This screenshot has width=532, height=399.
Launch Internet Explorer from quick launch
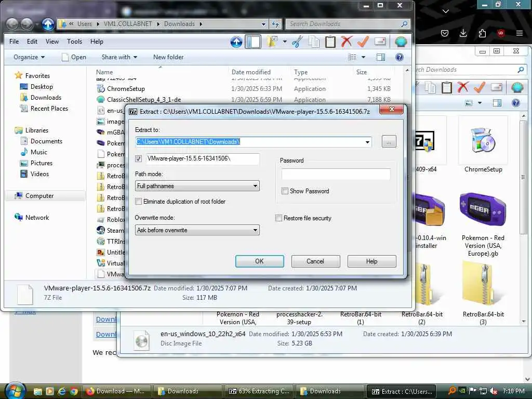62,391
